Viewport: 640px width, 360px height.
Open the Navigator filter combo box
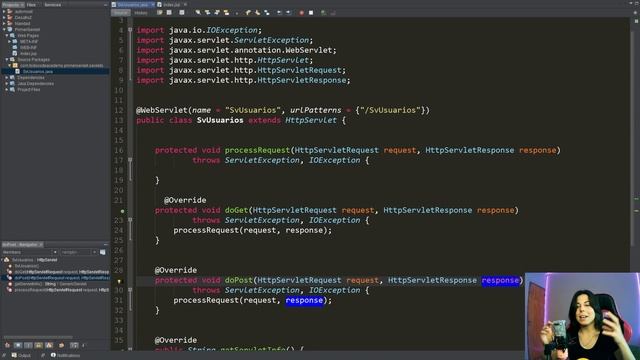tap(79, 252)
